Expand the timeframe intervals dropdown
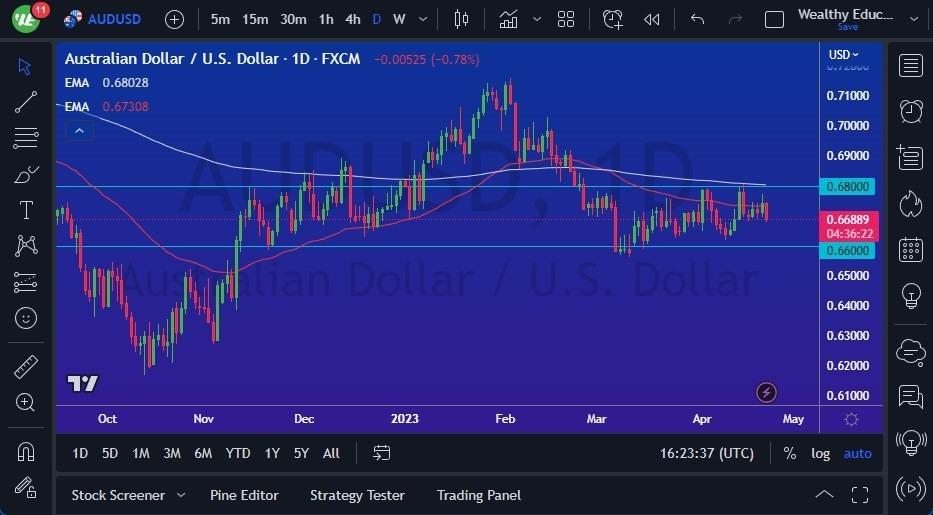933x515 pixels. (x=423, y=20)
